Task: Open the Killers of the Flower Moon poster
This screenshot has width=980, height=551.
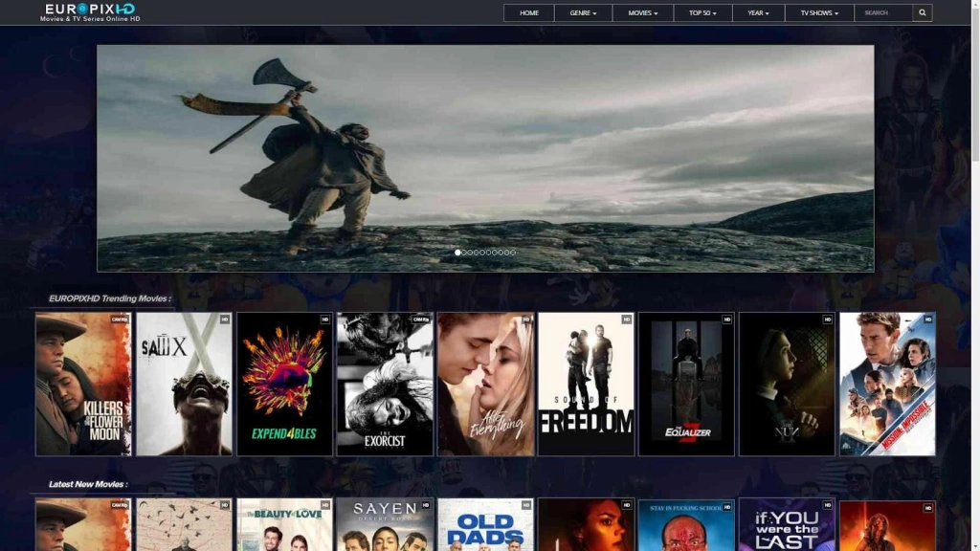Action: (84, 382)
